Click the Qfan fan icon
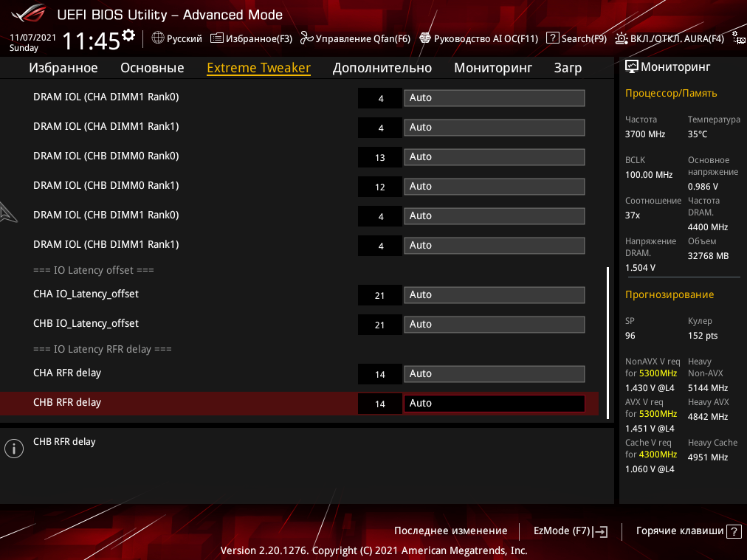 (x=306, y=38)
